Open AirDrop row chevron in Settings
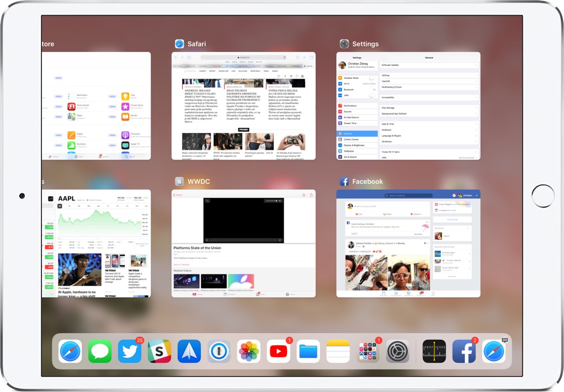The height and width of the screenshot is (392, 564). [x=476, y=76]
